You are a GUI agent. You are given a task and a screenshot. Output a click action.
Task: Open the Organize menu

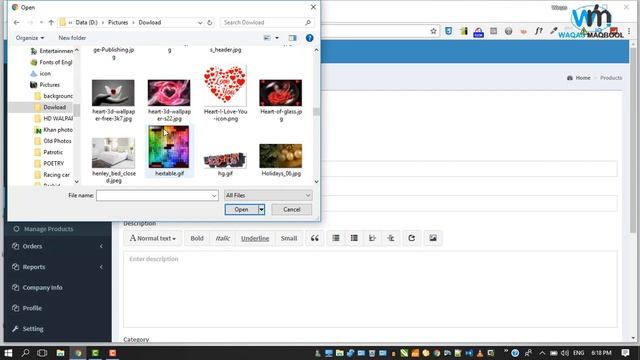(x=30, y=38)
